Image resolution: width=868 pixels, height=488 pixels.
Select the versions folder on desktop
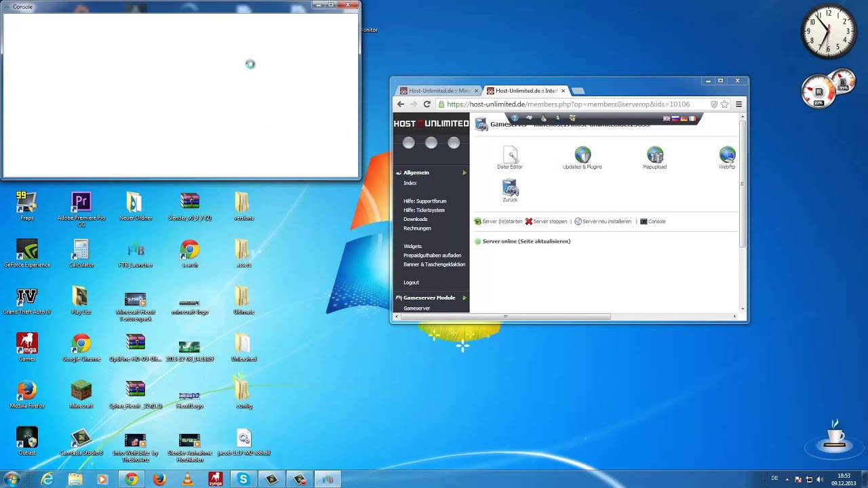pos(243,206)
